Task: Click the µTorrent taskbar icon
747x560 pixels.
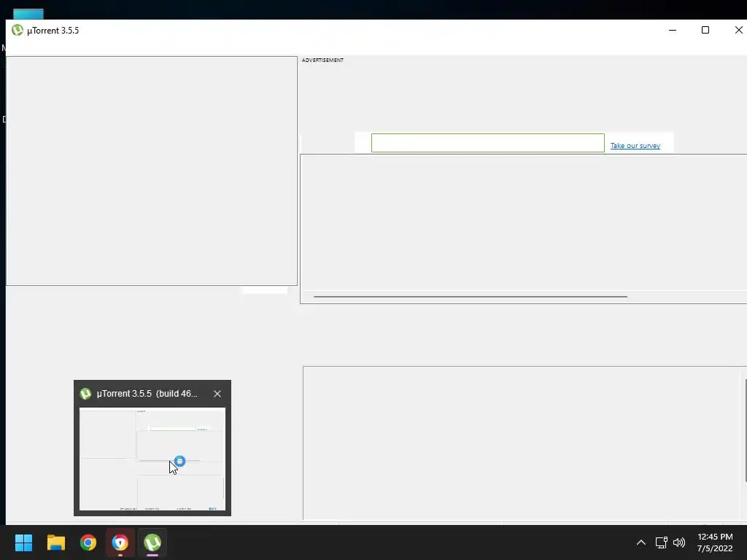Action: [x=152, y=542]
